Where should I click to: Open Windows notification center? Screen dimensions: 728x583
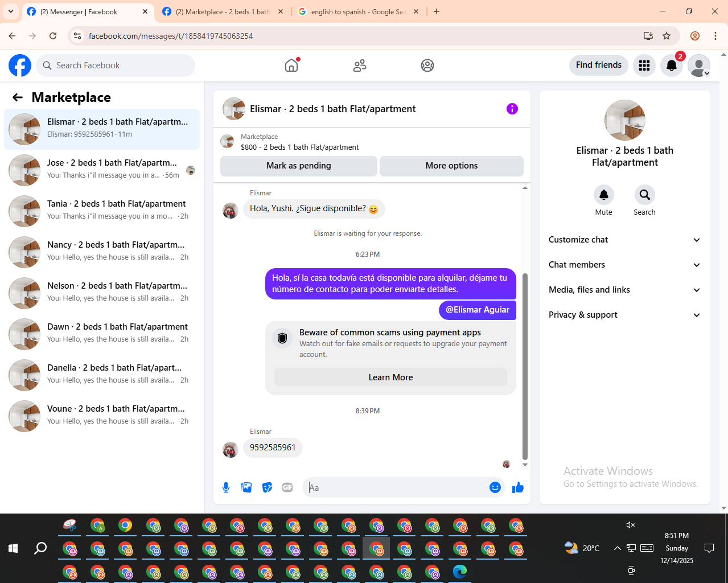709,548
